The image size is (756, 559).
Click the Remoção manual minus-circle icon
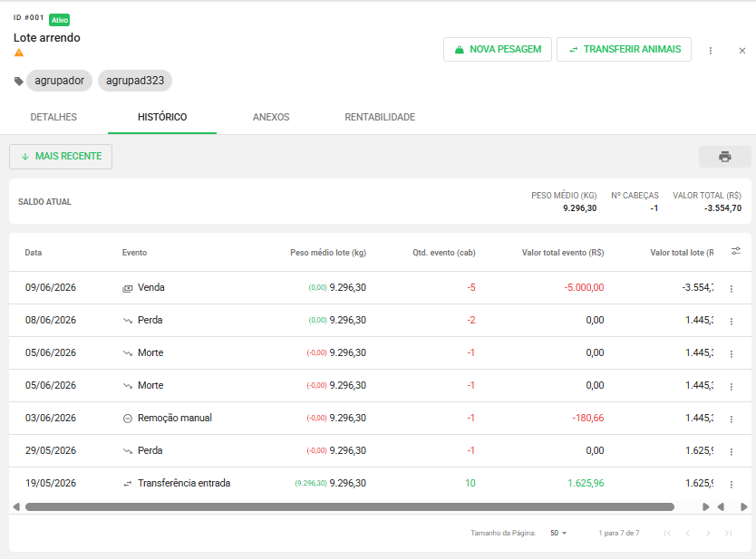[x=127, y=419]
